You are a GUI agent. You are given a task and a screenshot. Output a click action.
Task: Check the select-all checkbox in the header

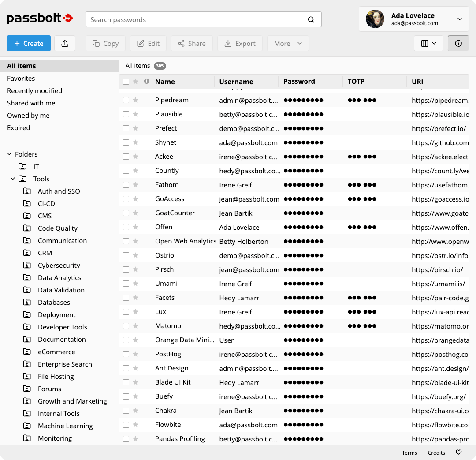126,82
